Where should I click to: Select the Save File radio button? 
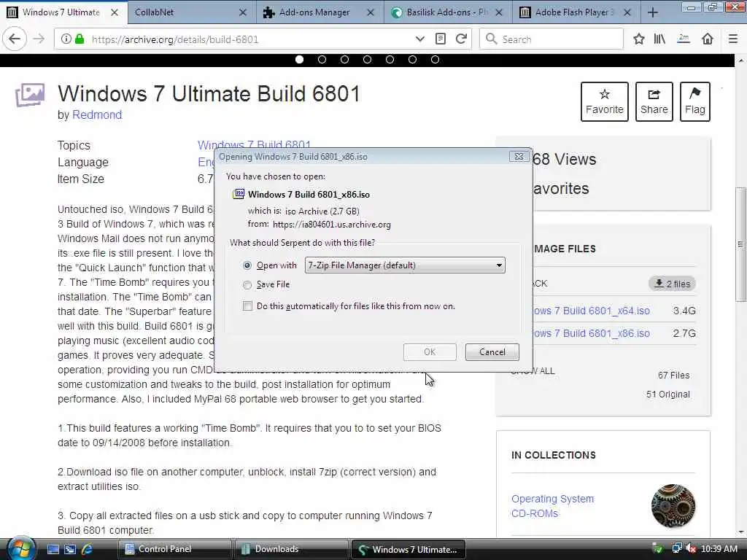coord(247,285)
